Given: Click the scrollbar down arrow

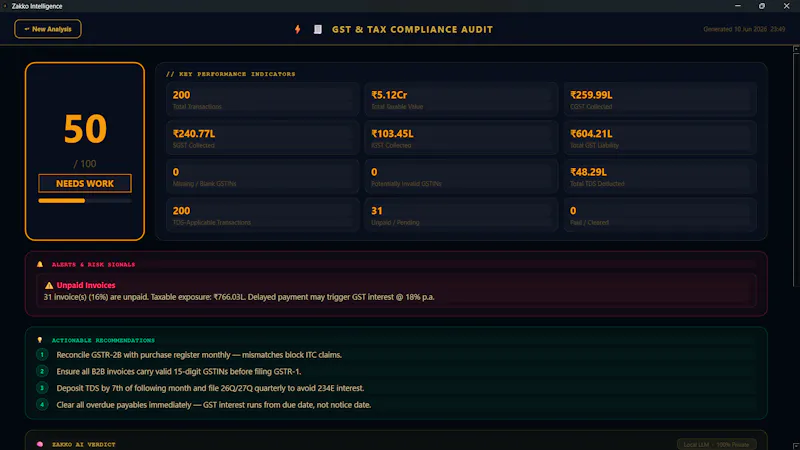Looking at the screenshot, I should coord(795,446).
